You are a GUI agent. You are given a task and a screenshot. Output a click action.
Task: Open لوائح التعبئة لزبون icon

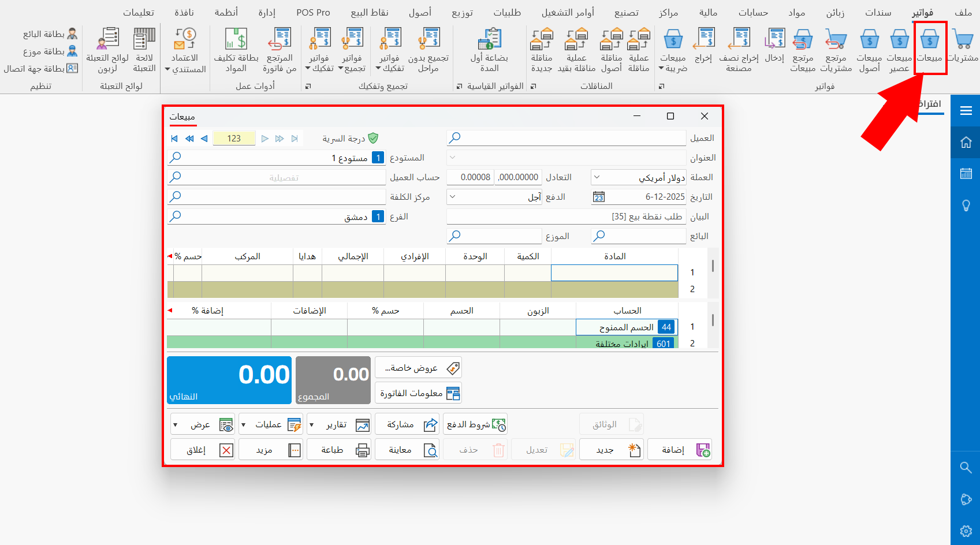pyautogui.click(x=107, y=51)
